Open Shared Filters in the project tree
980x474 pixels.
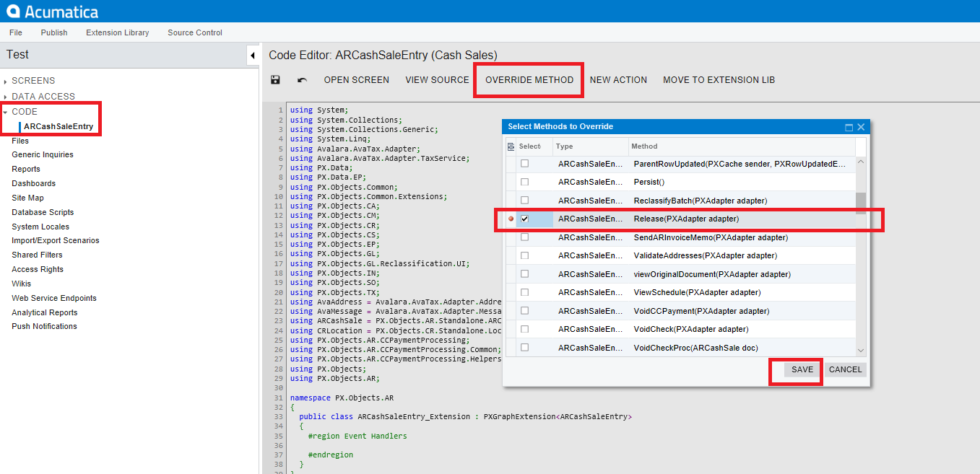(37, 255)
